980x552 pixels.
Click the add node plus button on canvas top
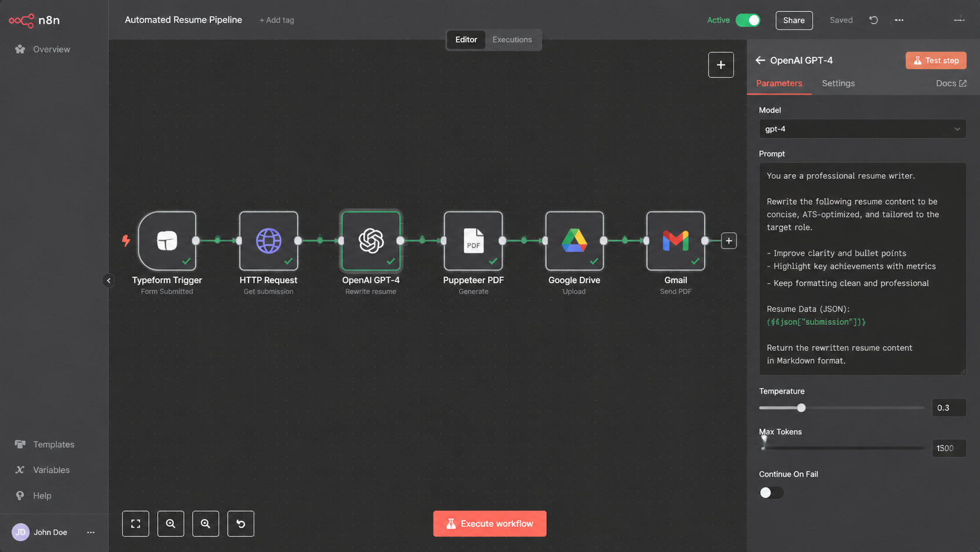[x=721, y=65]
